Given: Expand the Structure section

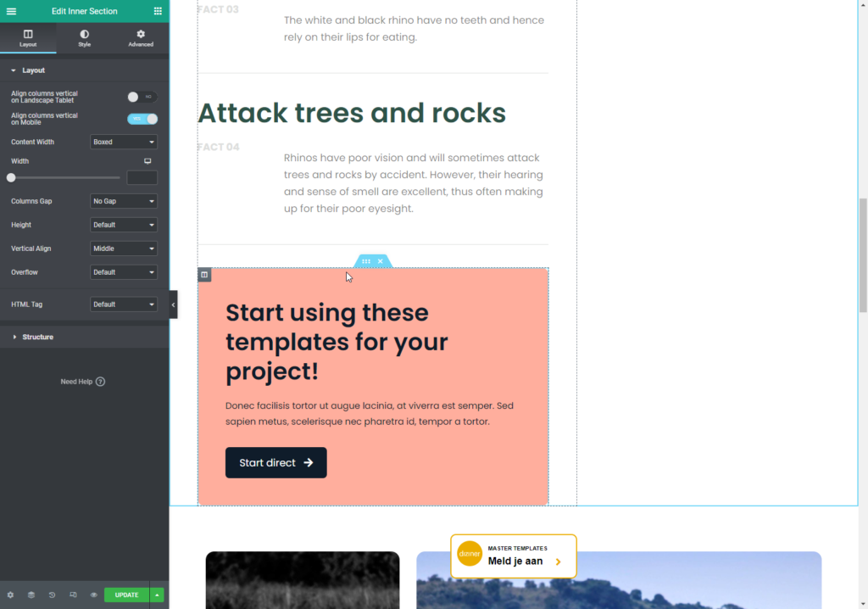Looking at the screenshot, I should [37, 337].
